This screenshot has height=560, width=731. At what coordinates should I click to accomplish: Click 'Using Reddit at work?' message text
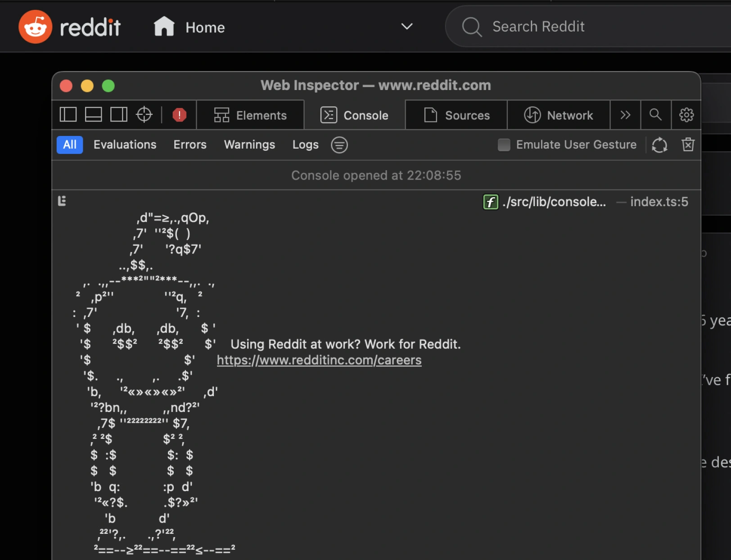click(x=346, y=344)
